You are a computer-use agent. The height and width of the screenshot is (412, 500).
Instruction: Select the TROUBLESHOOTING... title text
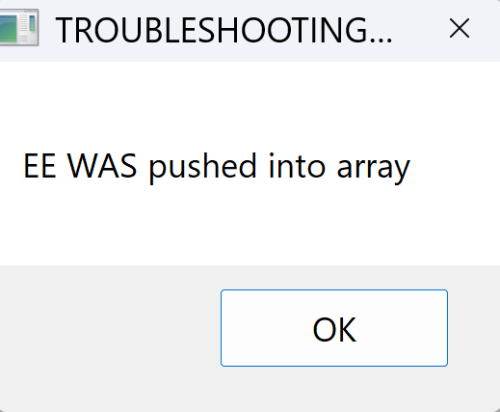click(224, 30)
